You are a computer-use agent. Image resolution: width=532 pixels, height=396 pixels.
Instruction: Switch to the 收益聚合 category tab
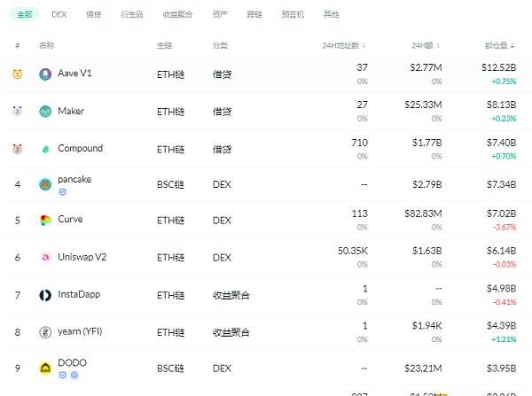pos(177,14)
